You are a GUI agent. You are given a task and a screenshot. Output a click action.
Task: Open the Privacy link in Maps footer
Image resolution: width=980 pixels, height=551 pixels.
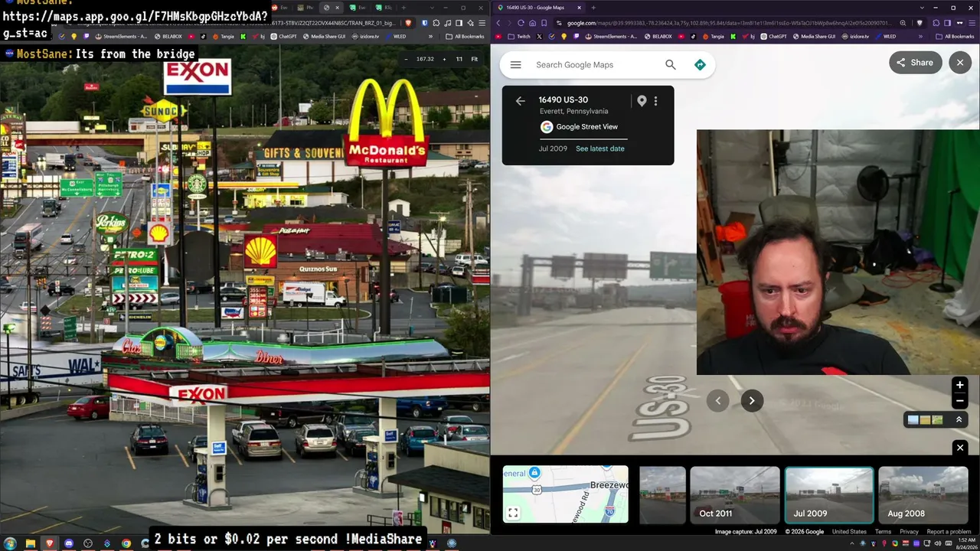(909, 532)
